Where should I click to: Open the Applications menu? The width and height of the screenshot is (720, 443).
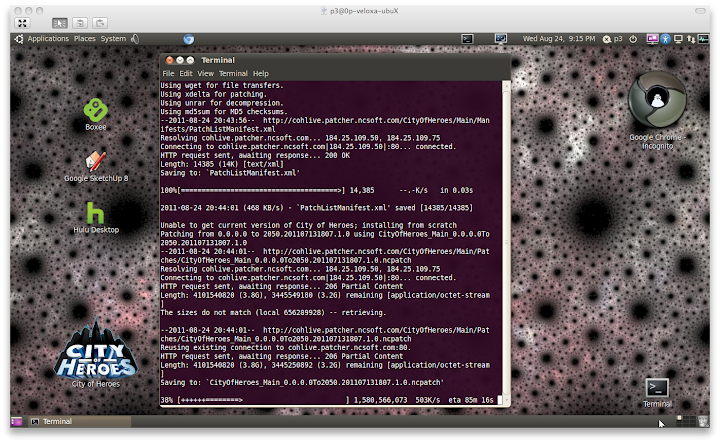[48, 39]
